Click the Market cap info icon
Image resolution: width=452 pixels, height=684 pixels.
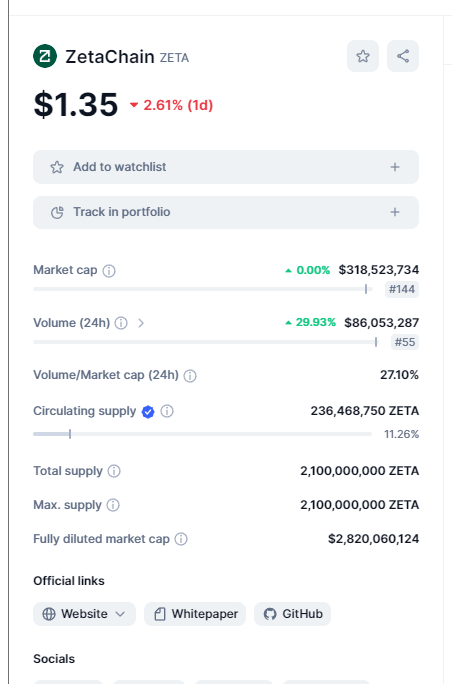pyautogui.click(x=109, y=271)
